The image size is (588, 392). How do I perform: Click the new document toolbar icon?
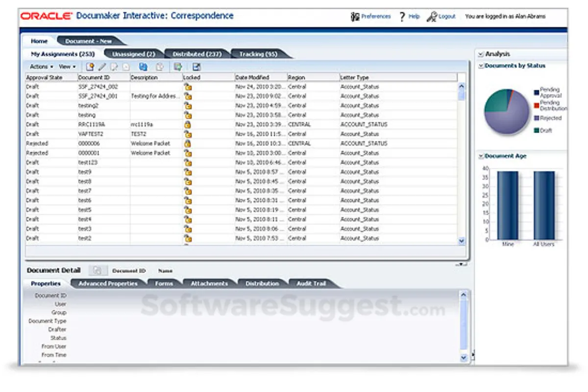[90, 67]
